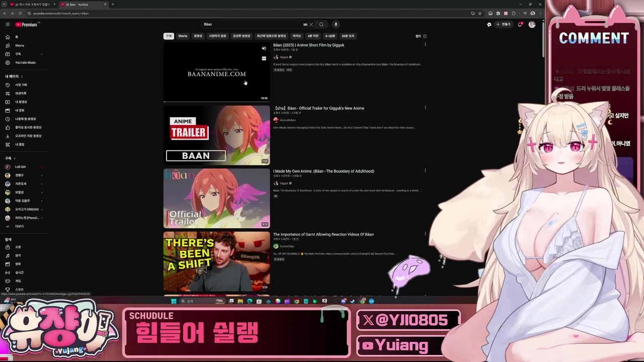Viewport: 644px width, 362px height.
Task: Open Gigguk channel under short film result
Action: (284, 57)
